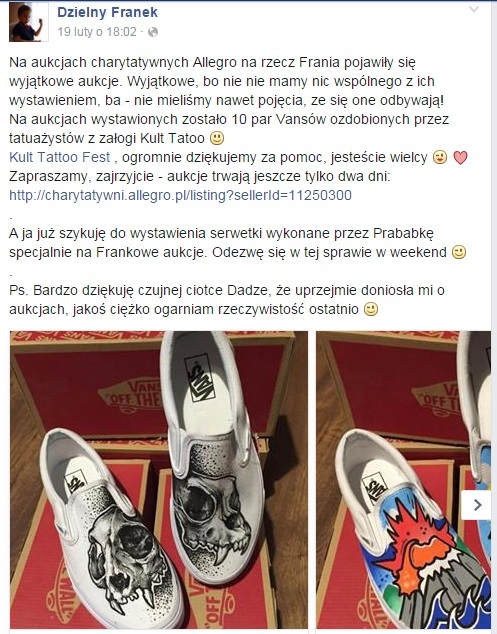Open the volcano-painted Vans shoe photo

point(403,480)
